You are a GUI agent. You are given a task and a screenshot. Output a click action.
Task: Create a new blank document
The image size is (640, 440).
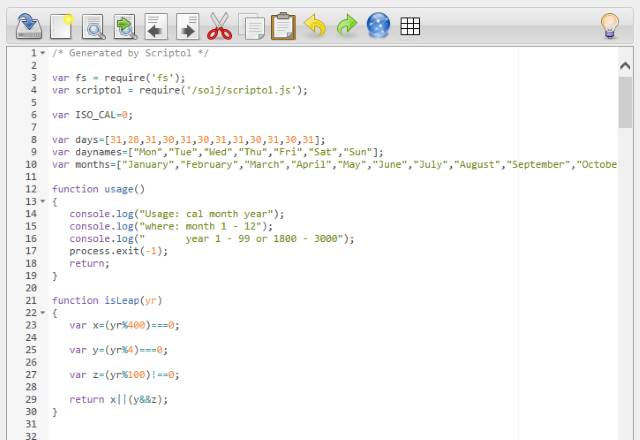pyautogui.click(x=61, y=26)
